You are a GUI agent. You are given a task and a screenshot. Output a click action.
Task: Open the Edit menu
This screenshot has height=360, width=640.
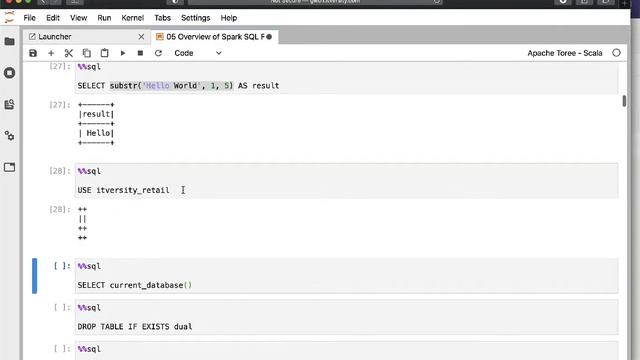(53, 18)
